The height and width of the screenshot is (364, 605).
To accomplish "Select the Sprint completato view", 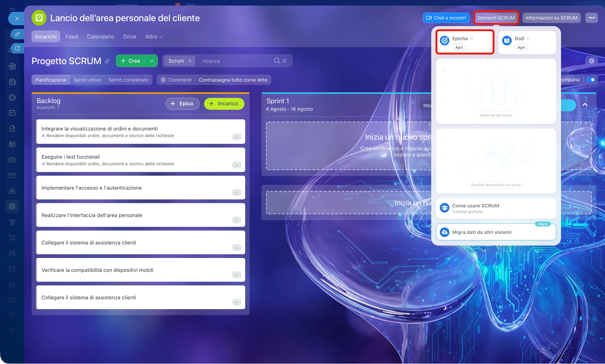I will tap(128, 80).
